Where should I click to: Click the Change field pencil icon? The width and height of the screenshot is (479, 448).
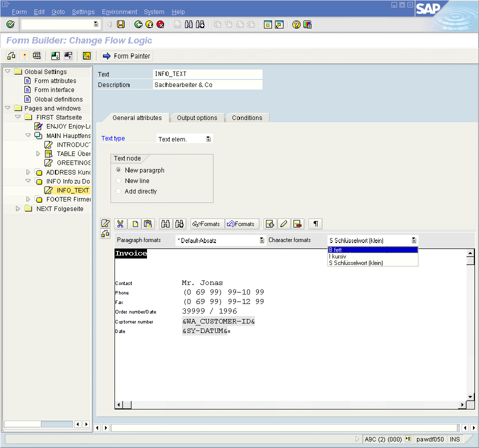point(283,224)
